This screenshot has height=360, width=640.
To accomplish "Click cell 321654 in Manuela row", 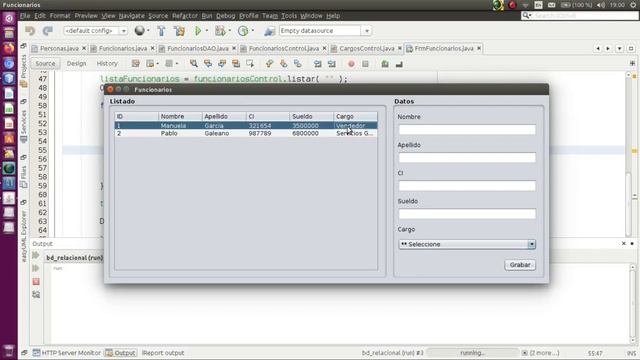I will (x=268, y=125).
